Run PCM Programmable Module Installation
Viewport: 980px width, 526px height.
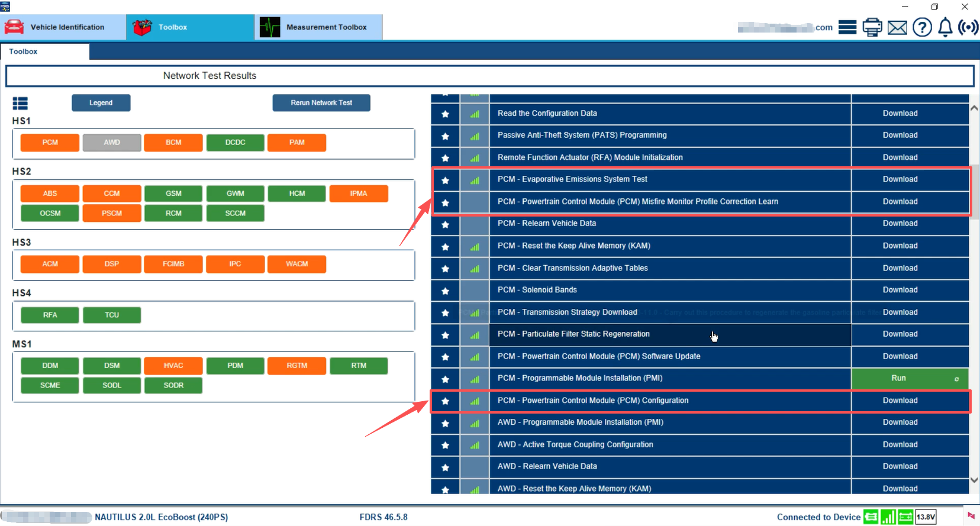coord(898,378)
